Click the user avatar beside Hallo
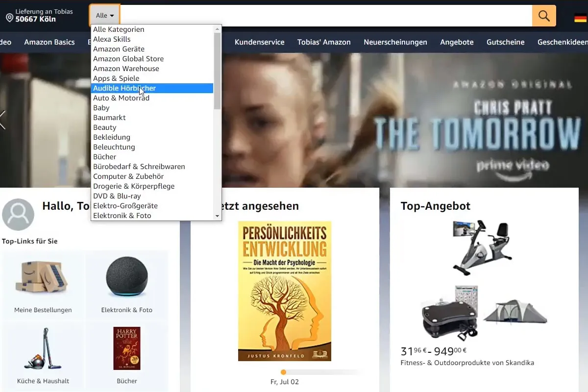This screenshot has width=588, height=392. point(18,215)
